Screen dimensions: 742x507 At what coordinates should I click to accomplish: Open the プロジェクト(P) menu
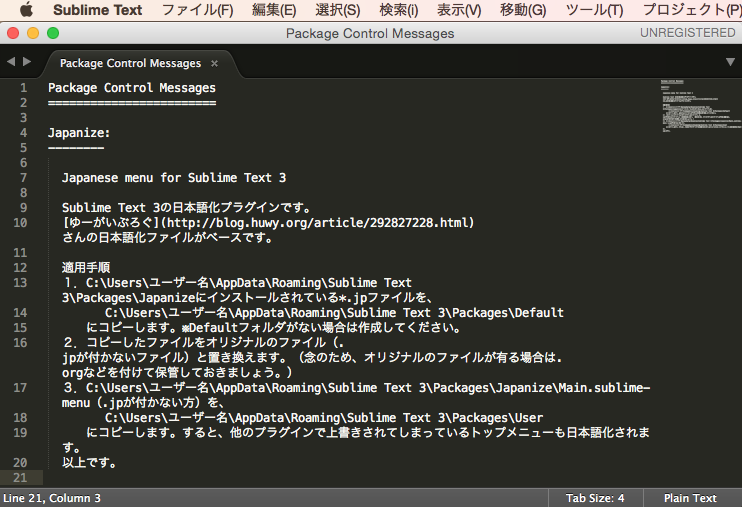(x=692, y=10)
